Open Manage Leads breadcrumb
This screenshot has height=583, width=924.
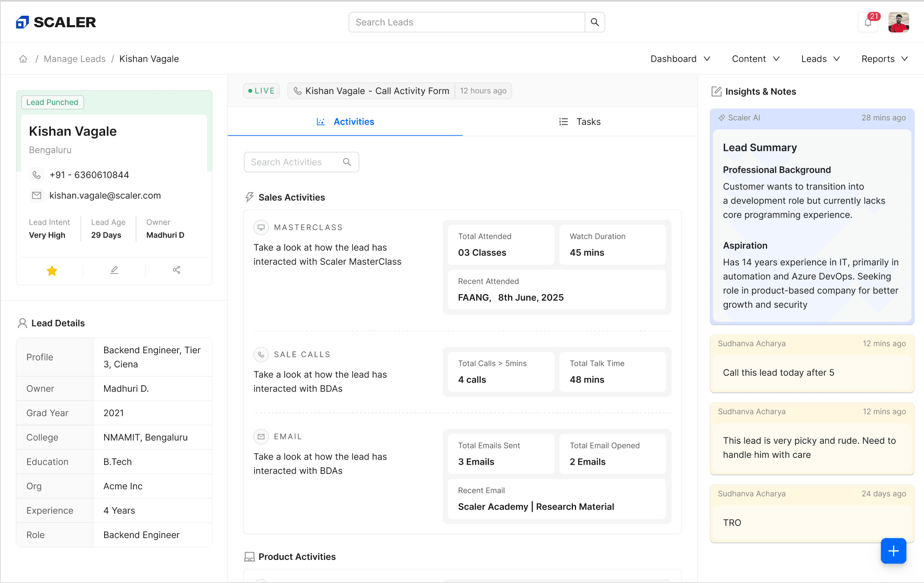[75, 59]
